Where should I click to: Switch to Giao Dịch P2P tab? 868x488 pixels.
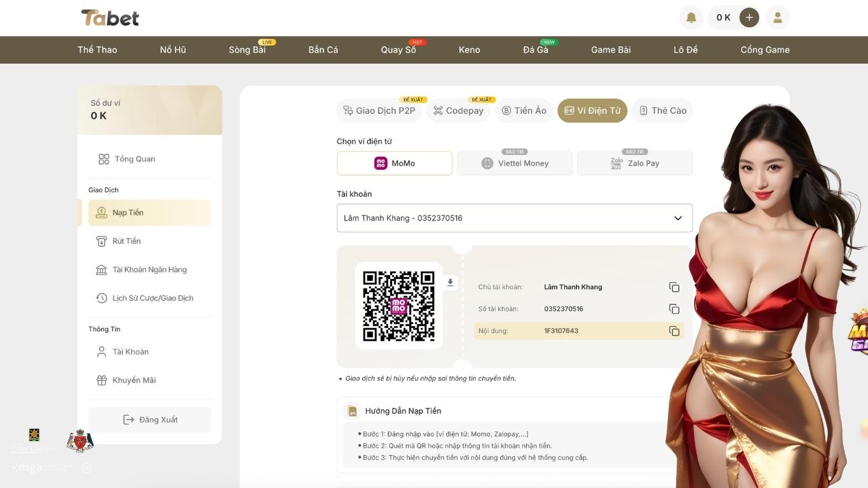click(x=379, y=111)
